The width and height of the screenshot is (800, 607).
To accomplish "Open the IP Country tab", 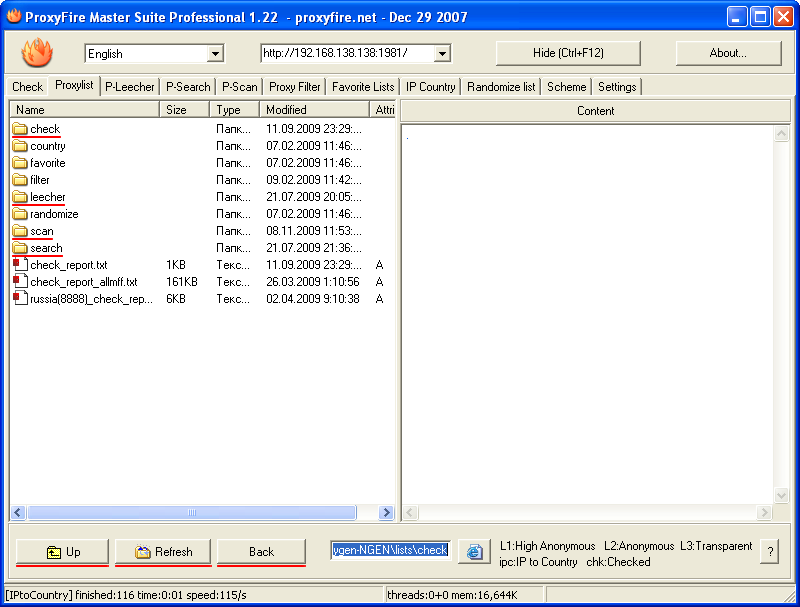I will click(430, 87).
